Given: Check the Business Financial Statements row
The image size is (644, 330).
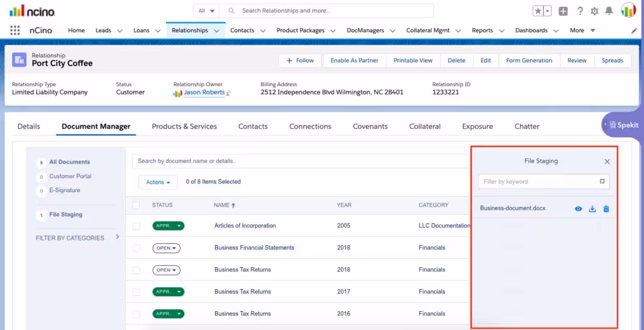Looking at the screenshot, I should pyautogui.click(x=136, y=248).
